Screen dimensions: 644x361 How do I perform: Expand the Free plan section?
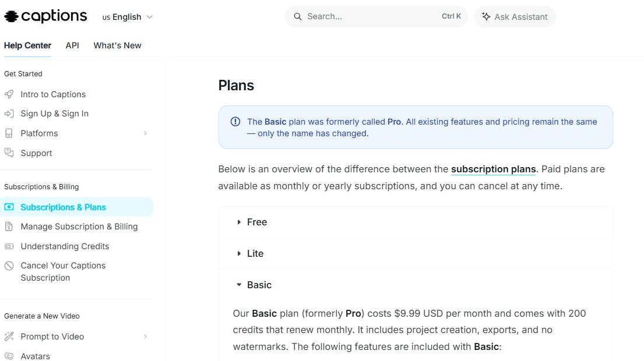[x=416, y=222]
